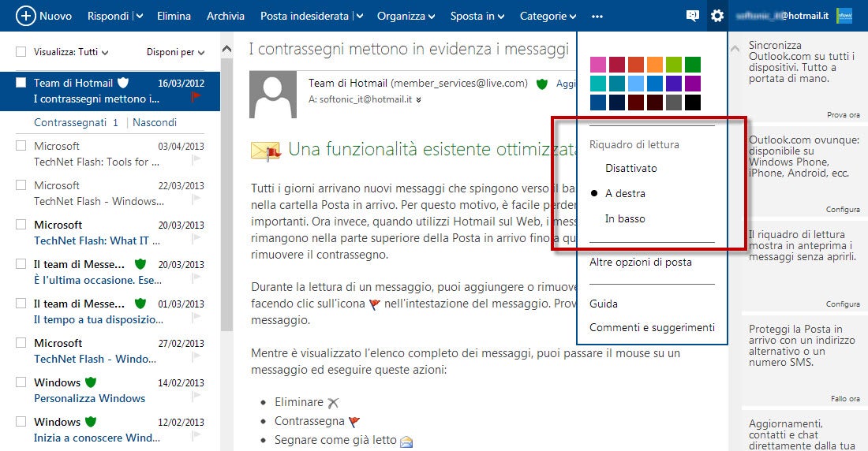This screenshot has width=868, height=451.
Task: Choose 'In basso' reading pane position
Action: [625, 218]
